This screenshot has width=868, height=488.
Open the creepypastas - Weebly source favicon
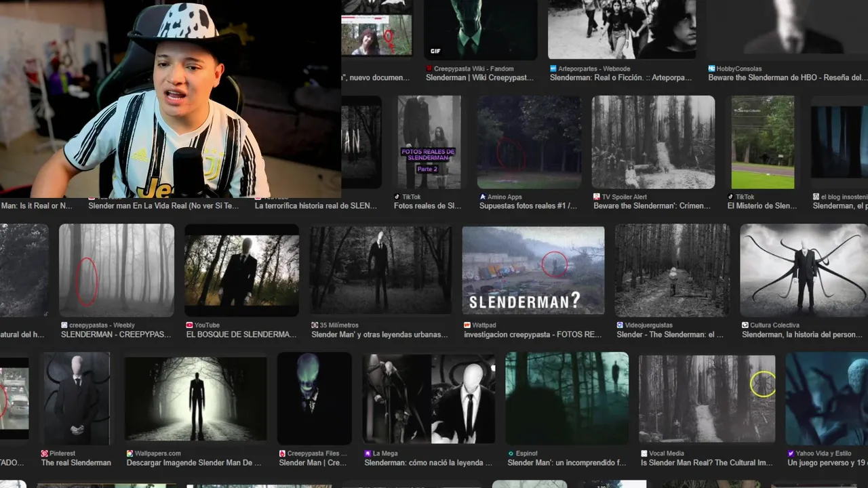coord(64,325)
